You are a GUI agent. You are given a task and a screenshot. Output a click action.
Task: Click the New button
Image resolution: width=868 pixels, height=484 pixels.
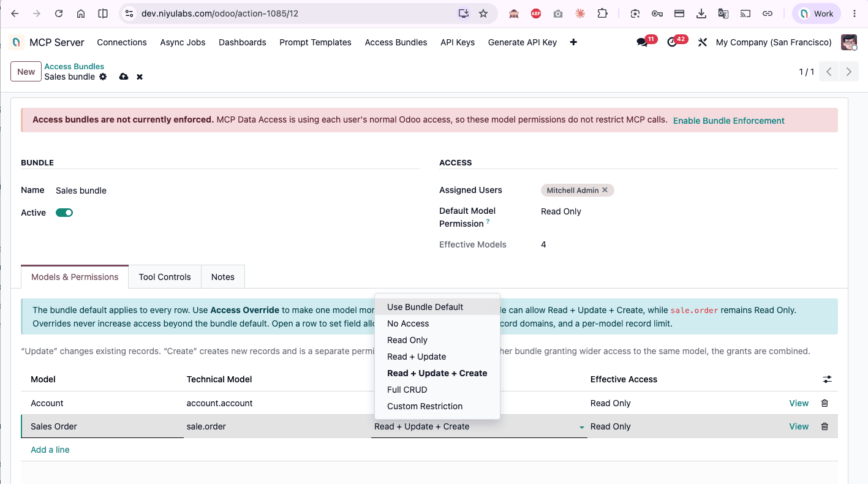click(x=26, y=72)
